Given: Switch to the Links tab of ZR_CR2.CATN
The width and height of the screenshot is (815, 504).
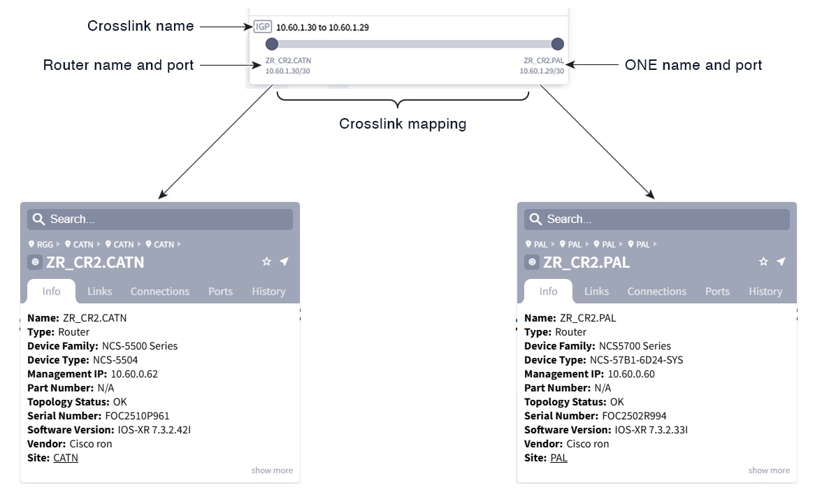Looking at the screenshot, I should coord(99,291).
